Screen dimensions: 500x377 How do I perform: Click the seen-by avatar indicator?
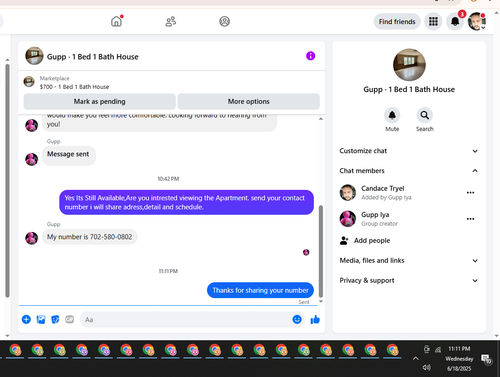click(x=306, y=252)
